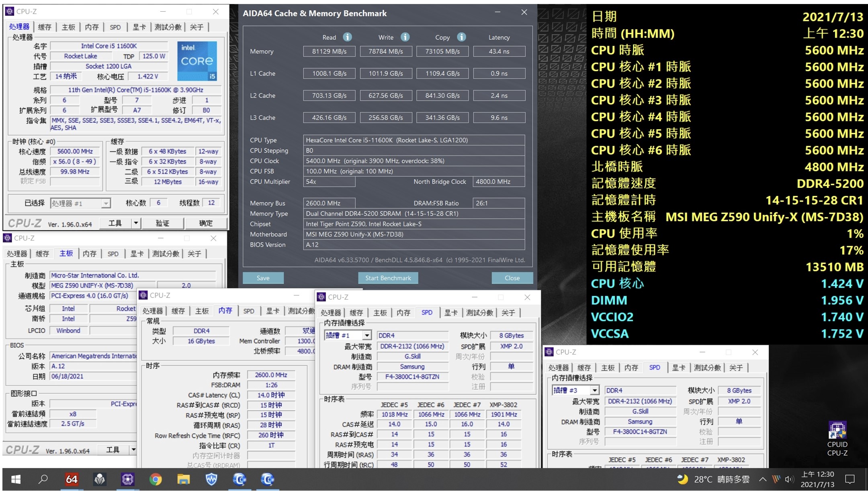Select 处理器 tab in mainboard CPU-Z window

point(17,254)
